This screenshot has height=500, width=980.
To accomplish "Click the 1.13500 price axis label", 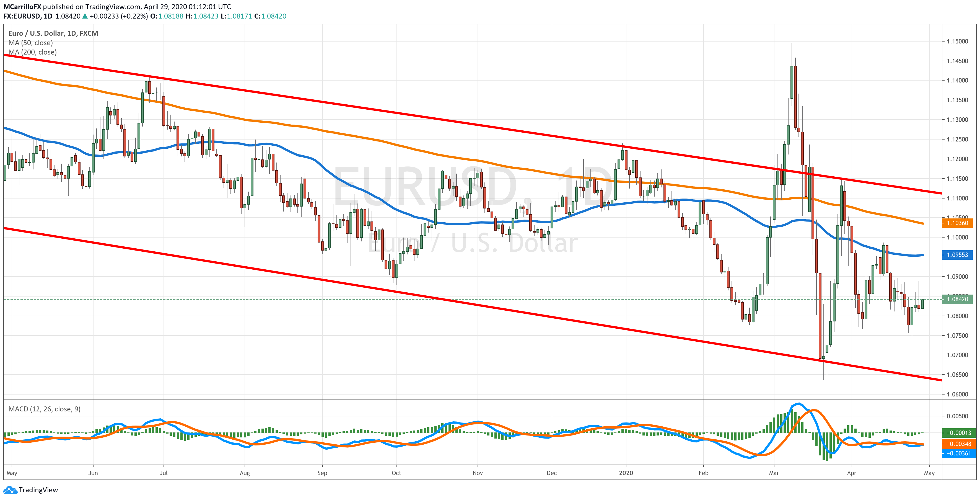I will coord(958,100).
